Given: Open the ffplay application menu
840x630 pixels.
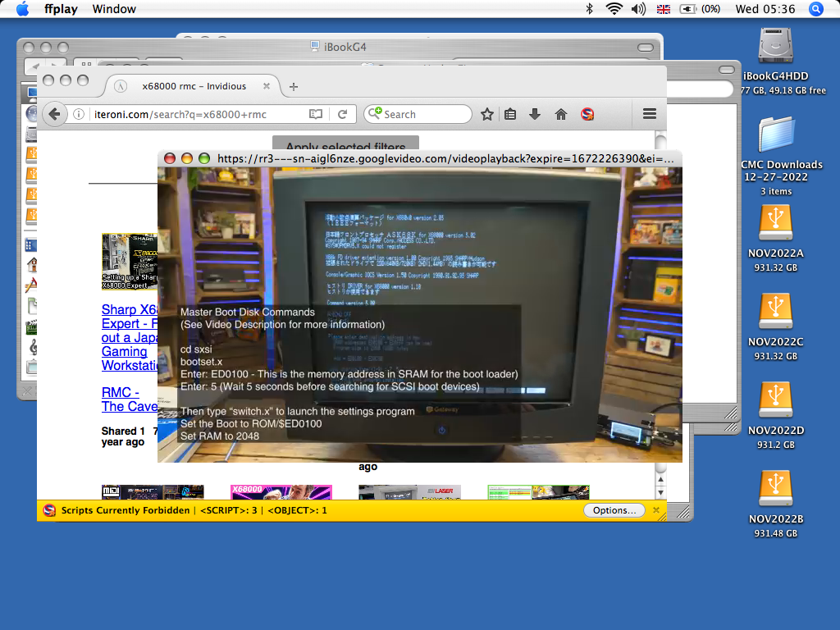Looking at the screenshot, I should point(61,8).
